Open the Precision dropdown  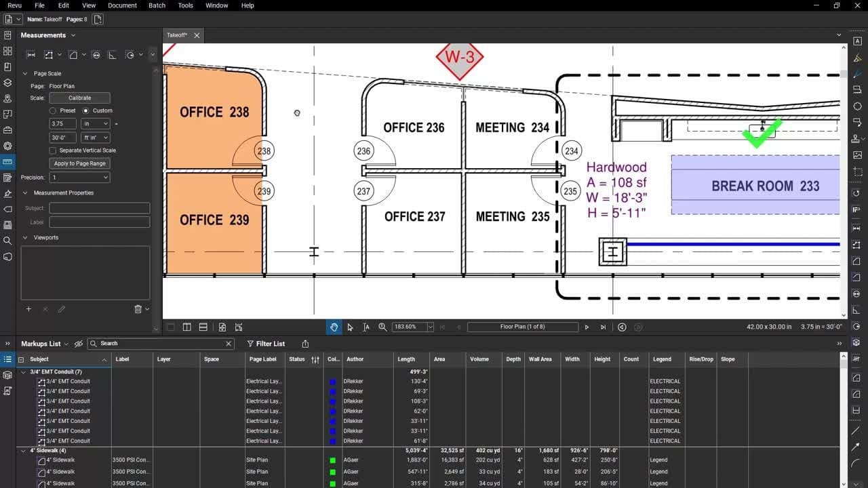click(x=79, y=178)
